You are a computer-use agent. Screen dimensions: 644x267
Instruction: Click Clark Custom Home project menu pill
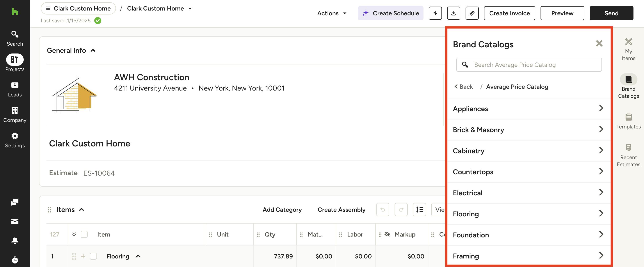pos(78,9)
